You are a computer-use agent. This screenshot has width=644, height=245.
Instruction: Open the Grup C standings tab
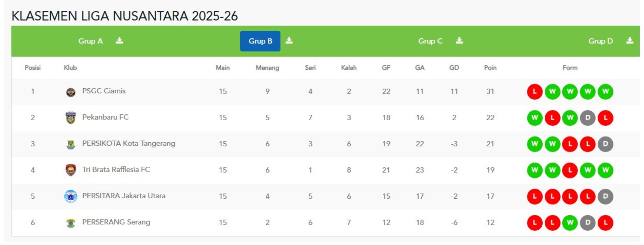pos(430,41)
